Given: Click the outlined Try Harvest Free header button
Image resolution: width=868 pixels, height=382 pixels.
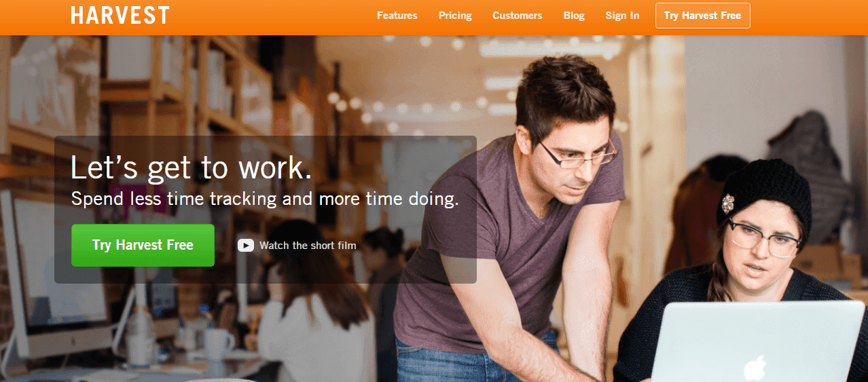Looking at the screenshot, I should pyautogui.click(x=703, y=16).
